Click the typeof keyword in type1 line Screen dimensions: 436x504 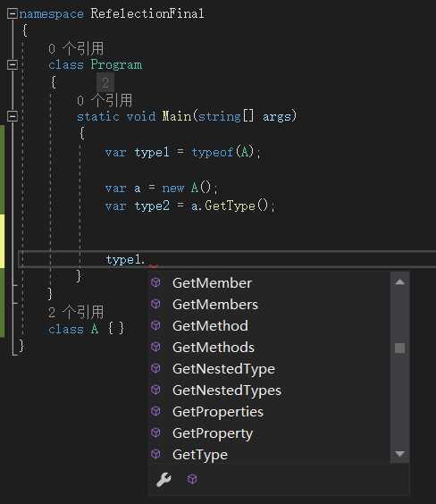[213, 152]
